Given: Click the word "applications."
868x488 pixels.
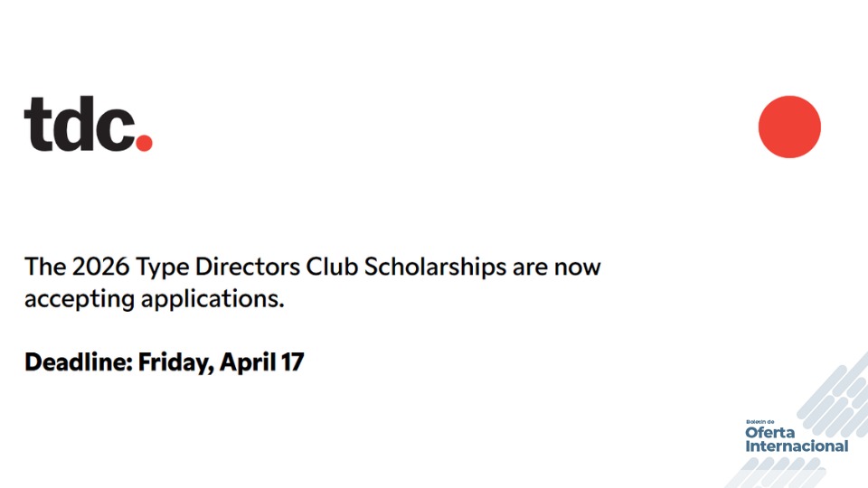Looking at the screenshot, I should 212,300.
